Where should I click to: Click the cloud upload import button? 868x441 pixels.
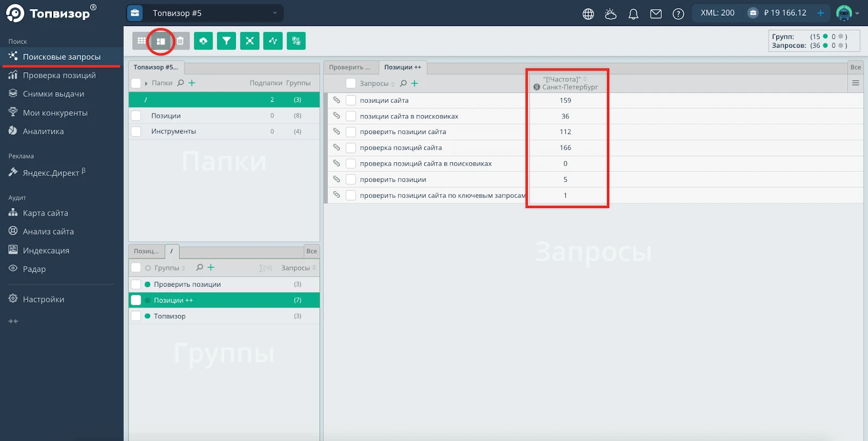(x=203, y=41)
